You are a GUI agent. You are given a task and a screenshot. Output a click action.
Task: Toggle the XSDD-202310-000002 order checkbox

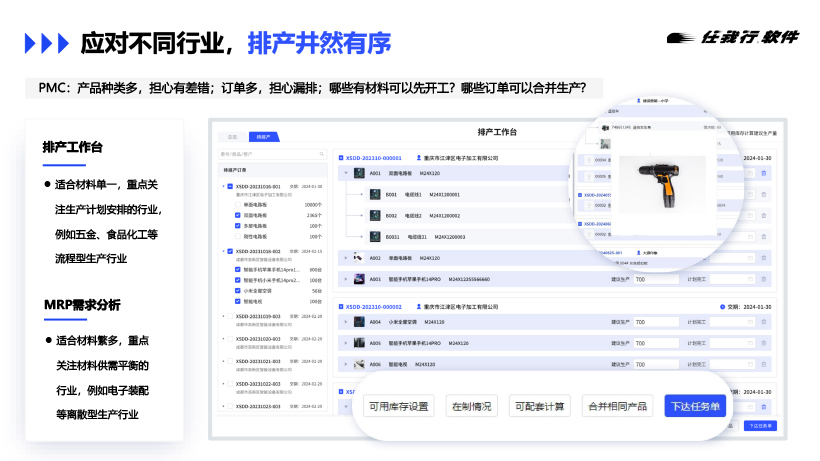click(341, 307)
